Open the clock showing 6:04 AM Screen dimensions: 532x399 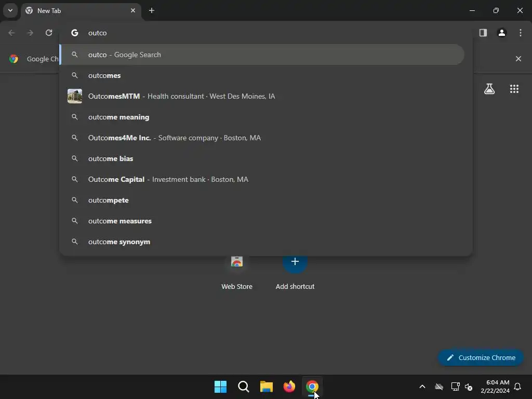495,387
